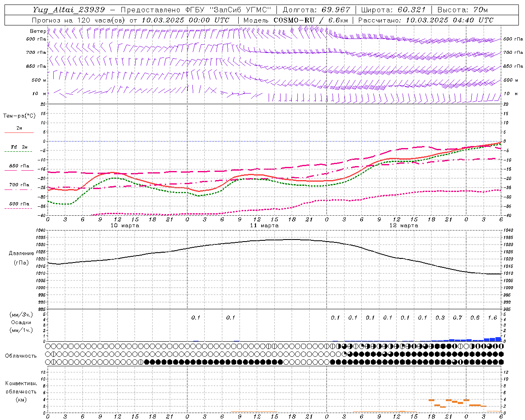The width and height of the screenshot is (525, 420).
Task: Click the 1.6 precipitation value
Action: point(492,317)
